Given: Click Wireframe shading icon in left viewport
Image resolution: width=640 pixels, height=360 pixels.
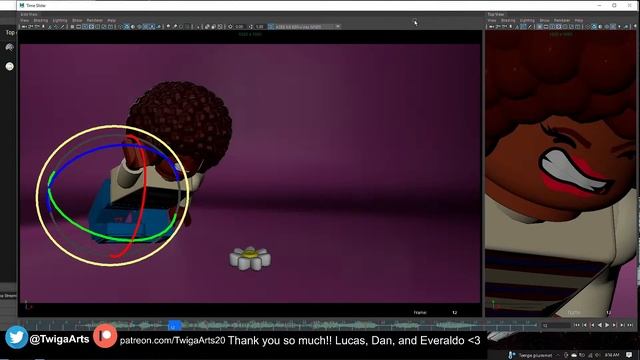Looking at the screenshot, I should point(120,27).
